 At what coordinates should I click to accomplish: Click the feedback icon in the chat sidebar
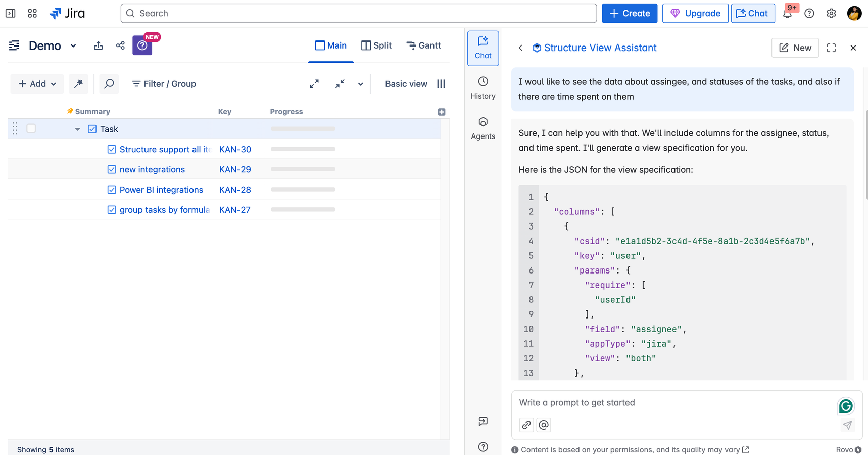483,421
